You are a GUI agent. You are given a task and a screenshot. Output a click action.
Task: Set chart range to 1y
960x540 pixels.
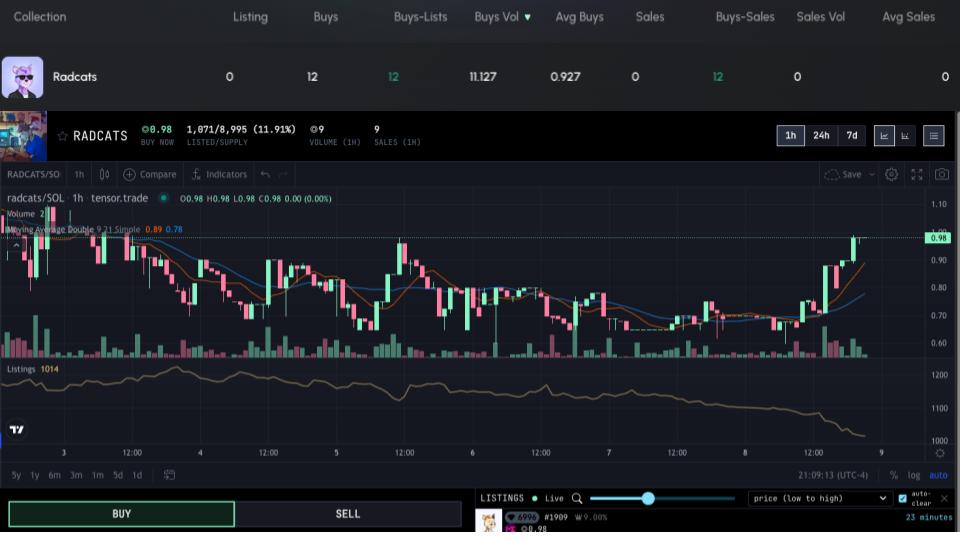(35, 475)
